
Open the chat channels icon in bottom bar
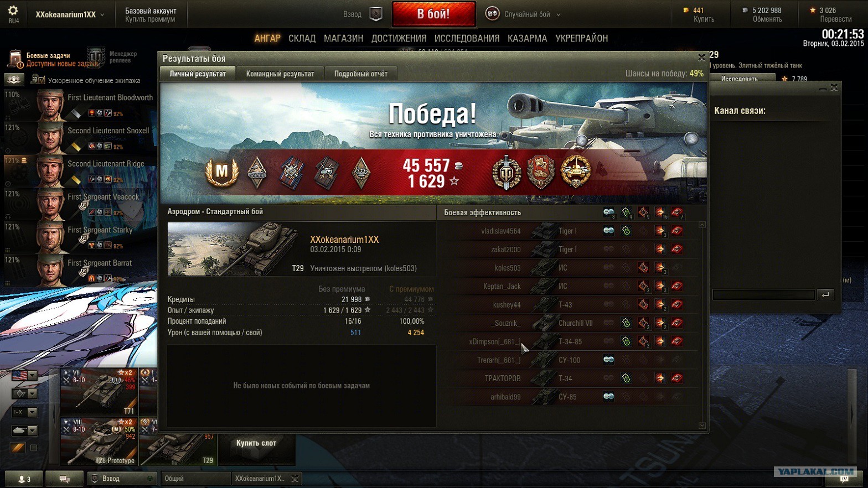64,479
